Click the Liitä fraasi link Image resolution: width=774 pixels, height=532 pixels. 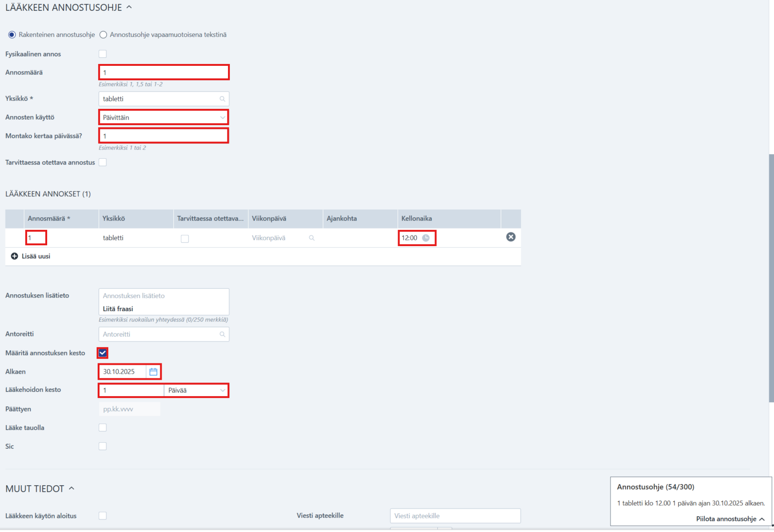pyautogui.click(x=118, y=309)
